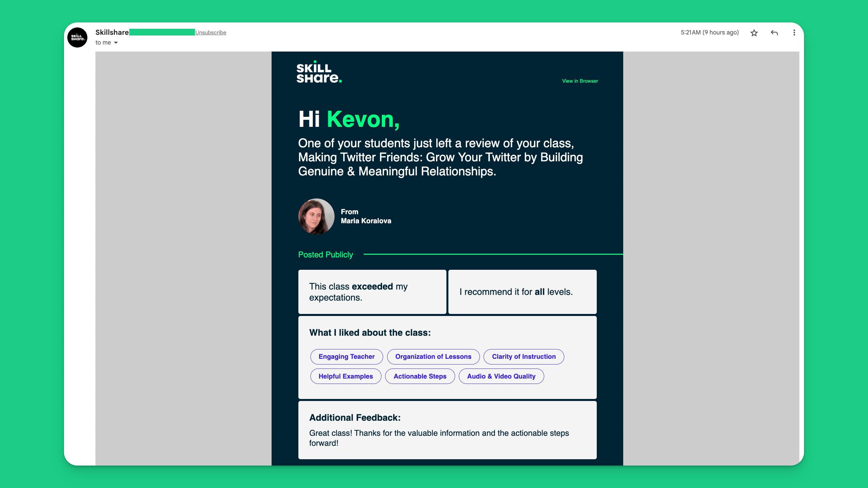Viewport: 868px width, 488px height.
Task: Click the Helpful Examples tag
Action: point(345,376)
